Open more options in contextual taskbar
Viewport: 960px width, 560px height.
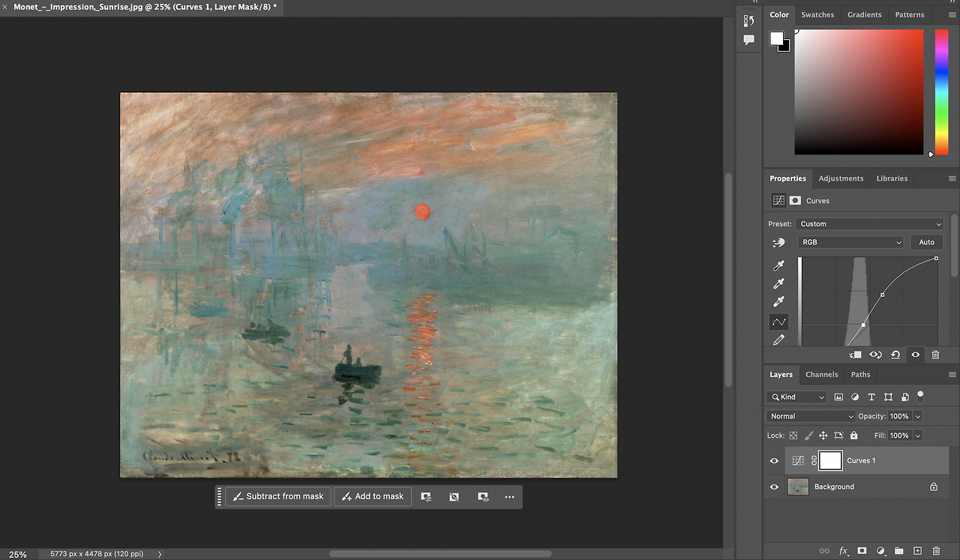click(x=510, y=496)
